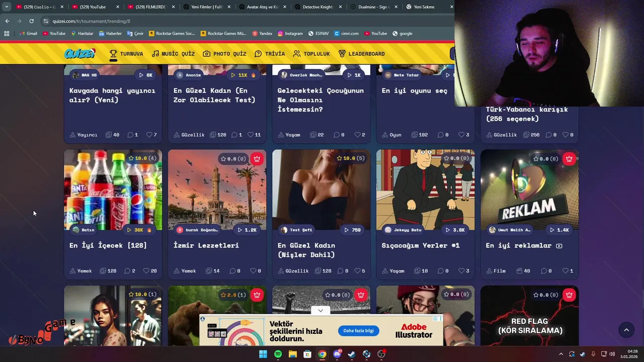Viewport: 644px width, 362px height.
Task: Reload the page with the refresh icon
Action: [x=31, y=21]
